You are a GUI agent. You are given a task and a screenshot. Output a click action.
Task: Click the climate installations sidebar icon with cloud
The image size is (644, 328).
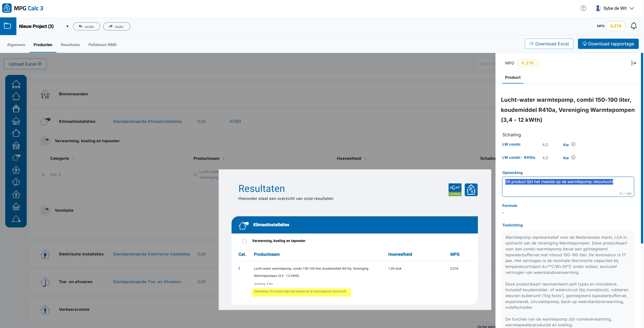coord(16,158)
